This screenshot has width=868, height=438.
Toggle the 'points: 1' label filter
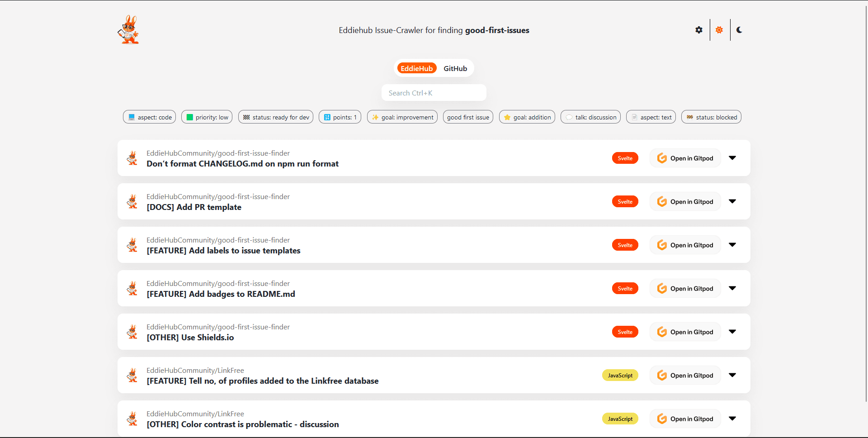click(x=340, y=117)
